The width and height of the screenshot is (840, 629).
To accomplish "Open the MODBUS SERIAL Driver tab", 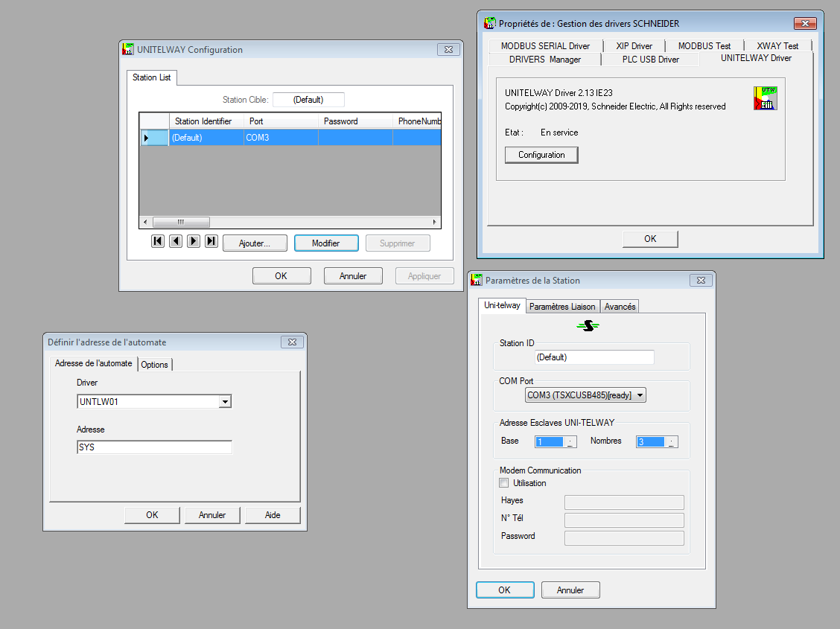I will coord(545,46).
